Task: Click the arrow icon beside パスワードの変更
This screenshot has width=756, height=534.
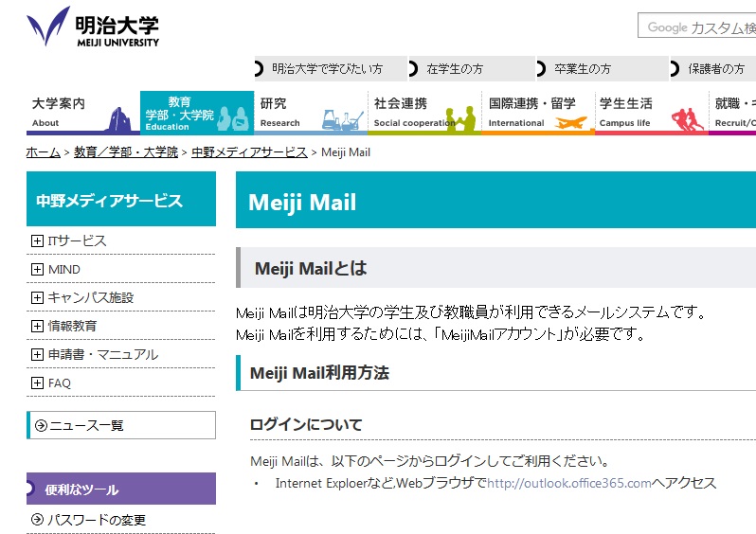Action: pos(37,519)
